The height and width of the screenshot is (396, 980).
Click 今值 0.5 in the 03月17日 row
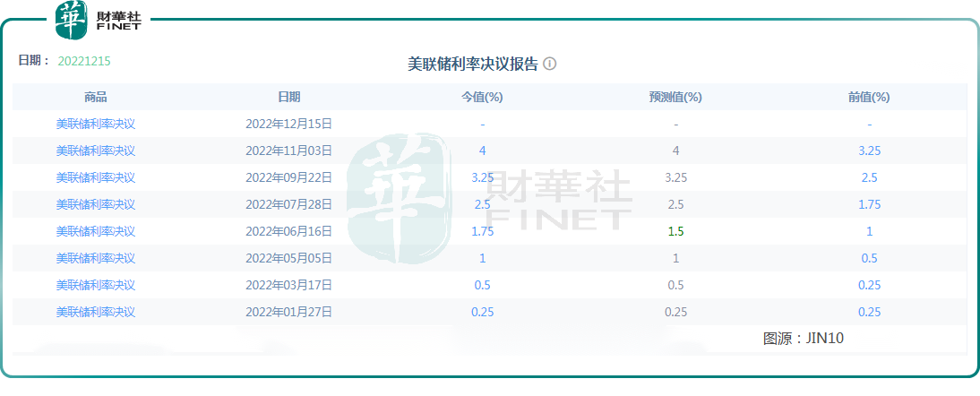tap(483, 285)
